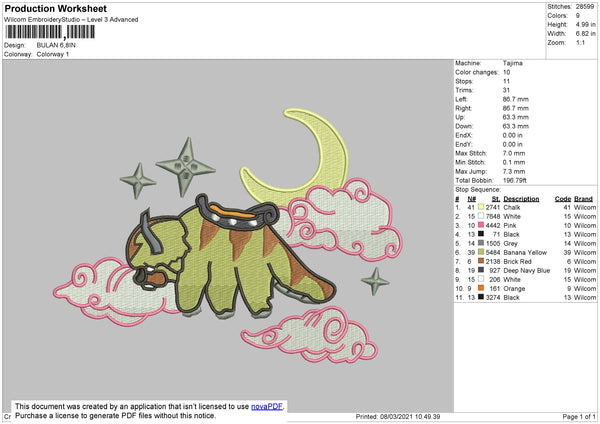This screenshot has width=600, height=424.
Task: Select the Banana Yellow color swatch
Action: (x=481, y=252)
